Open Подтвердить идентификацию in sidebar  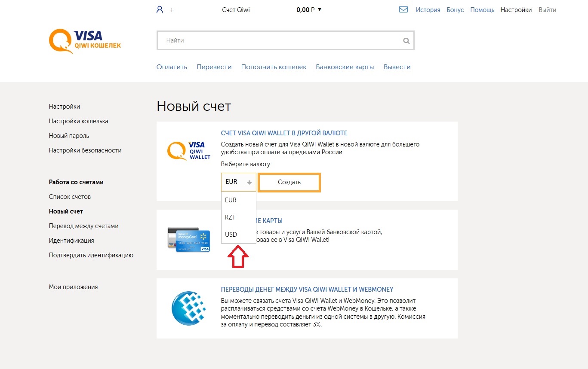pyautogui.click(x=91, y=255)
